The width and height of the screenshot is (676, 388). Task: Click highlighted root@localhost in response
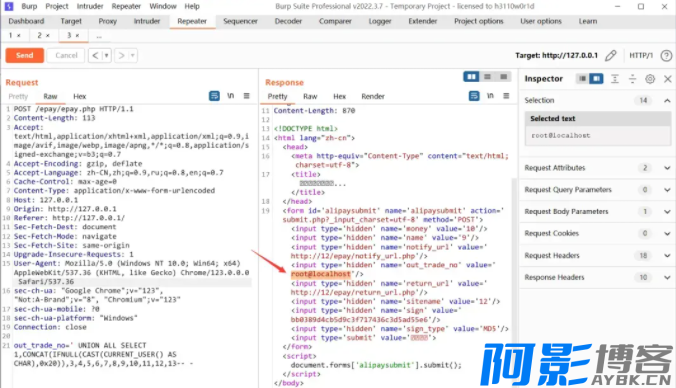321,274
